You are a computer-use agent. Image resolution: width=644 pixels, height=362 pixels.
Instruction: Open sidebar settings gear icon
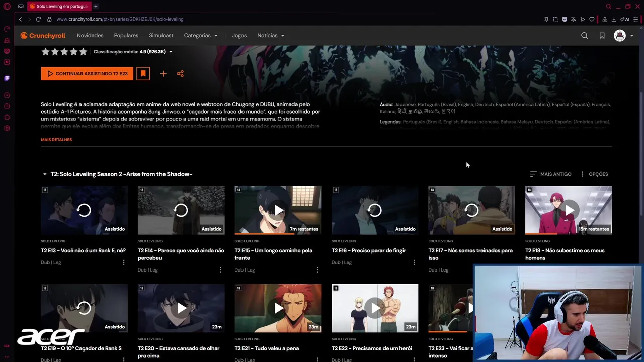tap(7, 128)
